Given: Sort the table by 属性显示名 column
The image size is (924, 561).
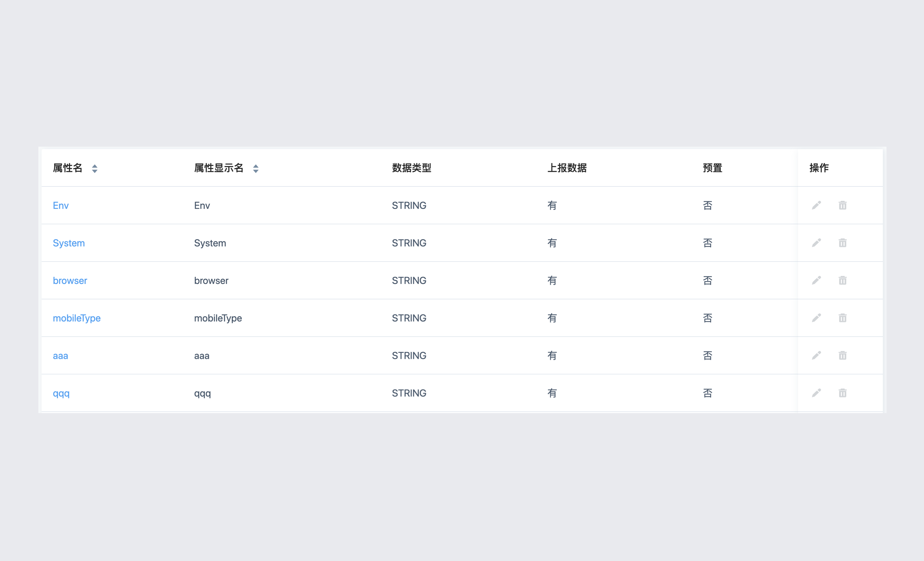Looking at the screenshot, I should (256, 168).
